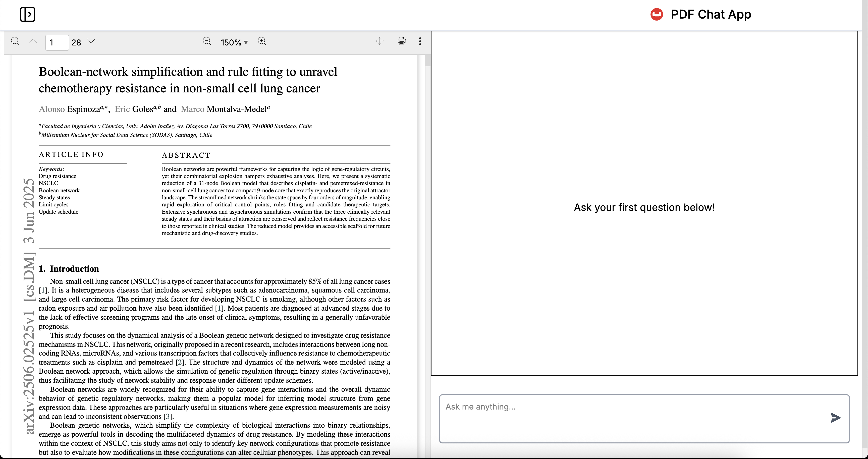
Task: Open citation [2] link in introduction
Action: tap(180, 362)
